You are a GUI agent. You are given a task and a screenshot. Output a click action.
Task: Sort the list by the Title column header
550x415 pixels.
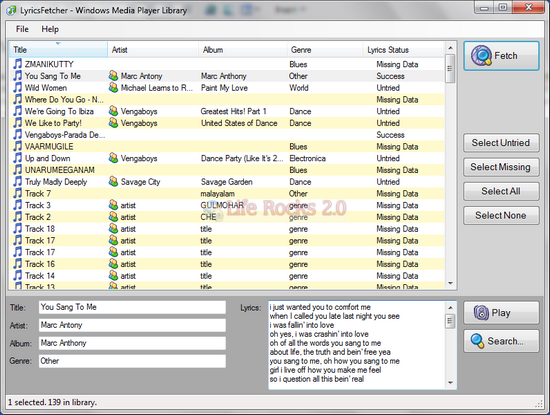click(58, 50)
